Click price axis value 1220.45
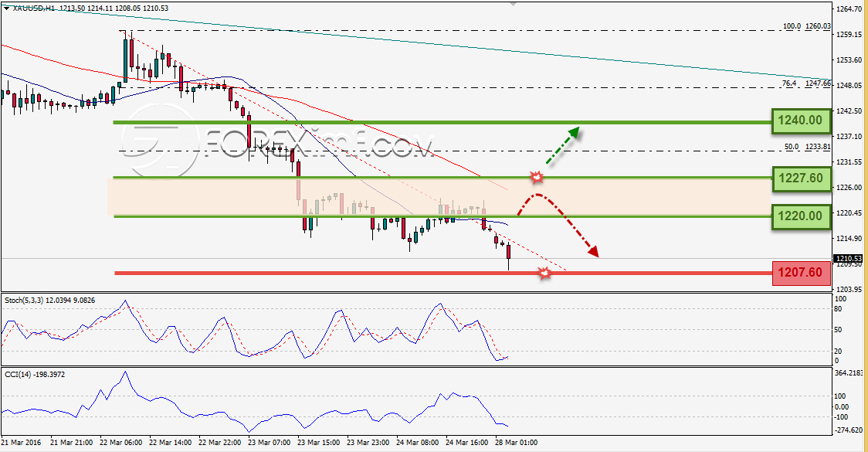The width and height of the screenshot is (868, 452). click(x=849, y=212)
